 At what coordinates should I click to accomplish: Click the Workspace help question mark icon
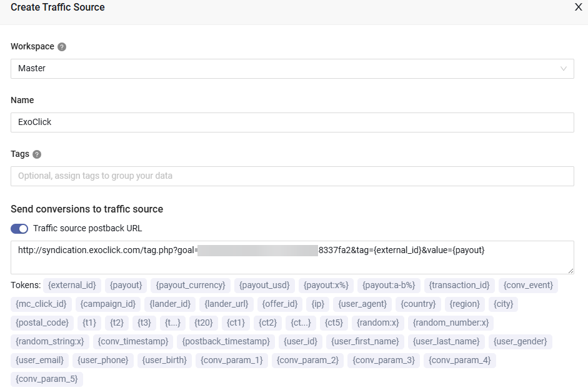[62, 47]
